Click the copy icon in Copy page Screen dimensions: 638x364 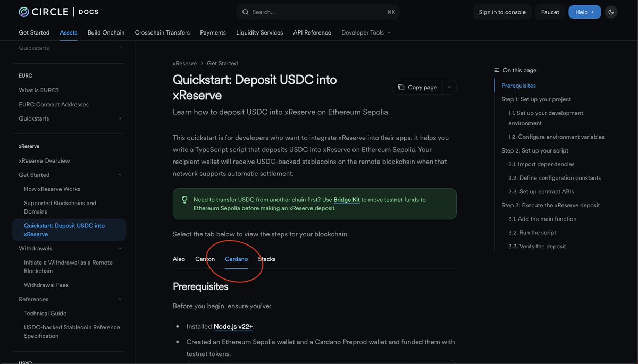coord(401,87)
